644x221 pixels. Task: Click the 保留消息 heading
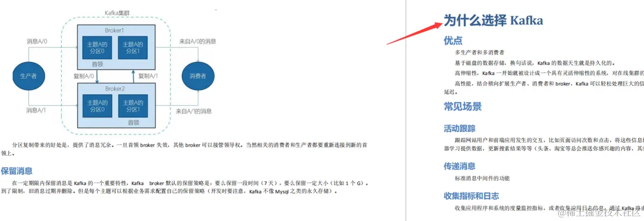pos(17,171)
